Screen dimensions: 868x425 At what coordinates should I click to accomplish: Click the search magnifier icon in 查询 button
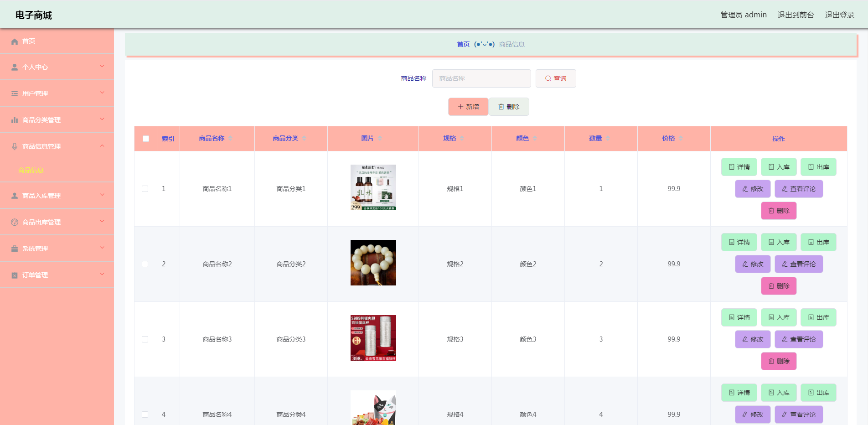click(x=548, y=78)
